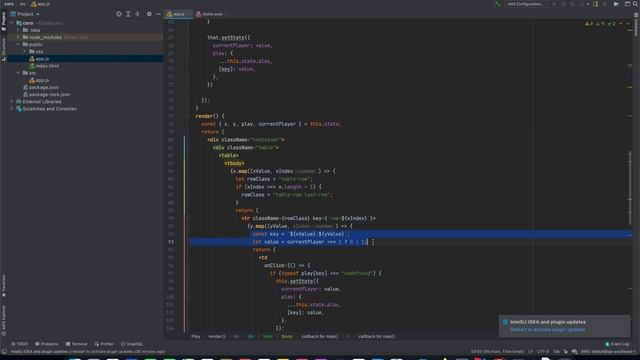Click line 93 in editor gutter
Viewport: 640px width, 360px height.
pos(171,242)
